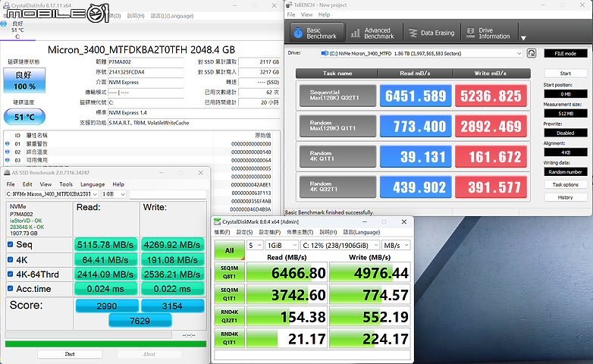The image size is (593, 364).
Task: Open TxBENCH History
Action: click(566, 197)
